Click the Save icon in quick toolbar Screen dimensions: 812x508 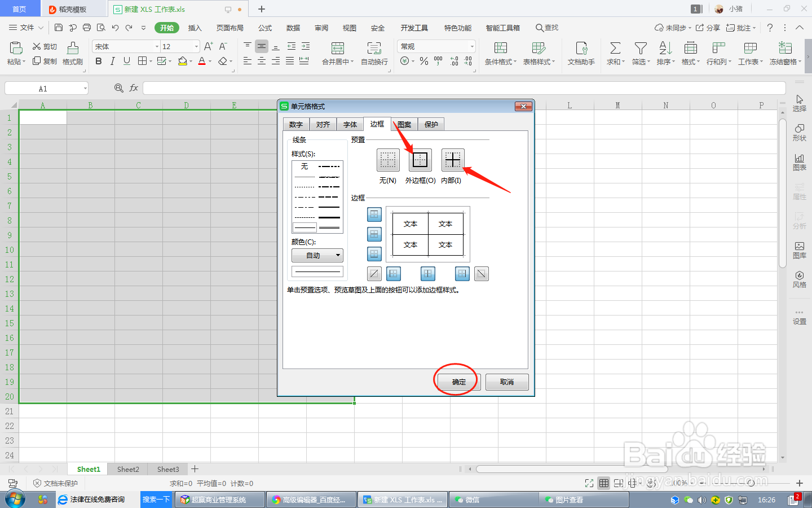[x=59, y=28]
